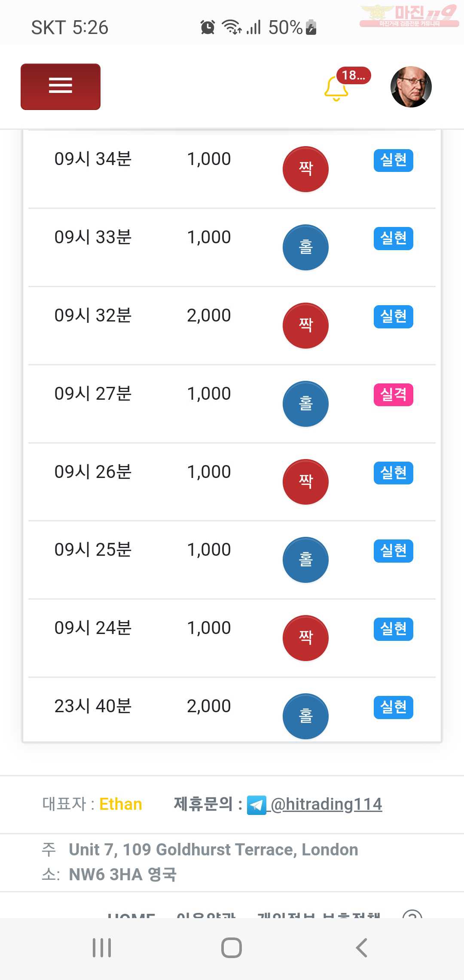Select the pink 실격 badge at 09시 27분
Screen dimensions: 464x980
coord(394,395)
